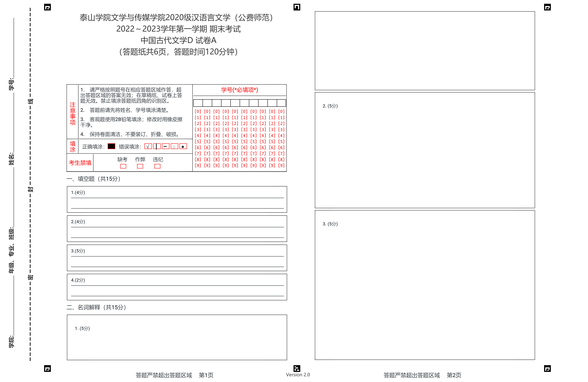Click the 名词解释 answer box 2. (5分)
This screenshot has height=382, width=588.
tap(425, 150)
